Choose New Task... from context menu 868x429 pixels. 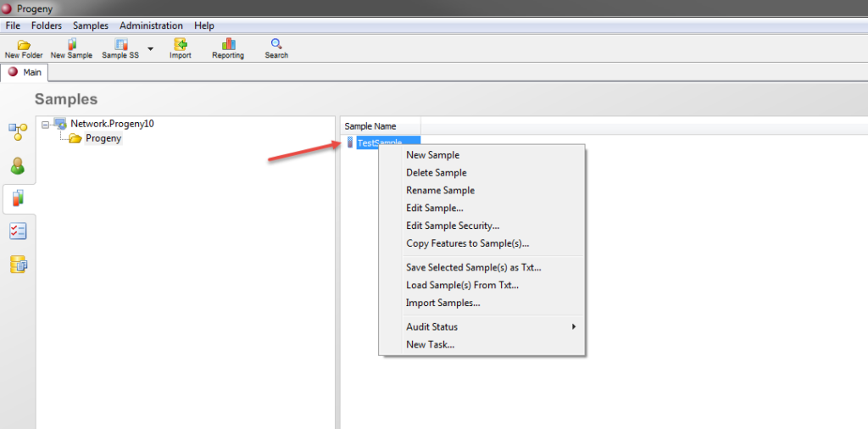(481, 344)
